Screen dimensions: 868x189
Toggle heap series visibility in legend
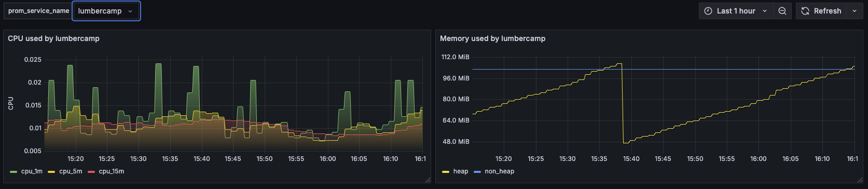click(455, 171)
